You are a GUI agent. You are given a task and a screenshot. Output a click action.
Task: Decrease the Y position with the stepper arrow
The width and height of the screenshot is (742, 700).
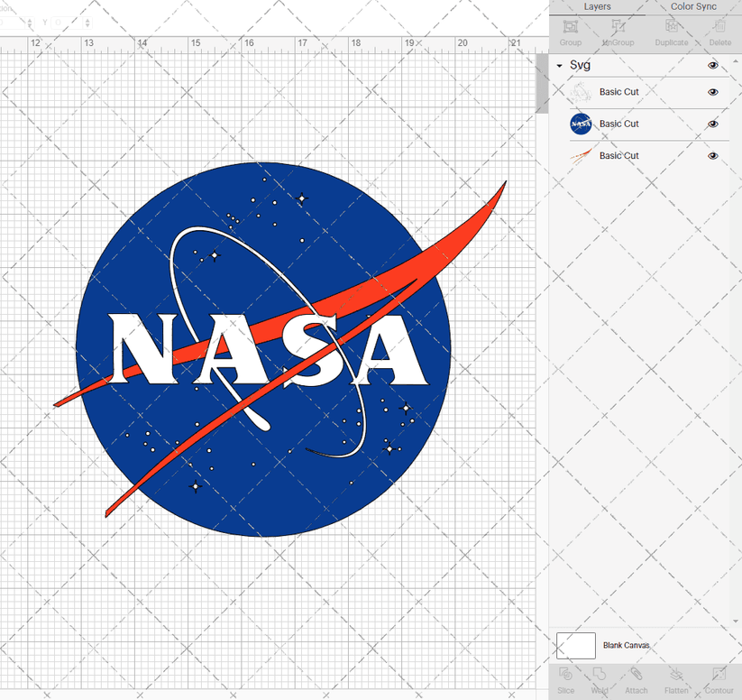87,25
